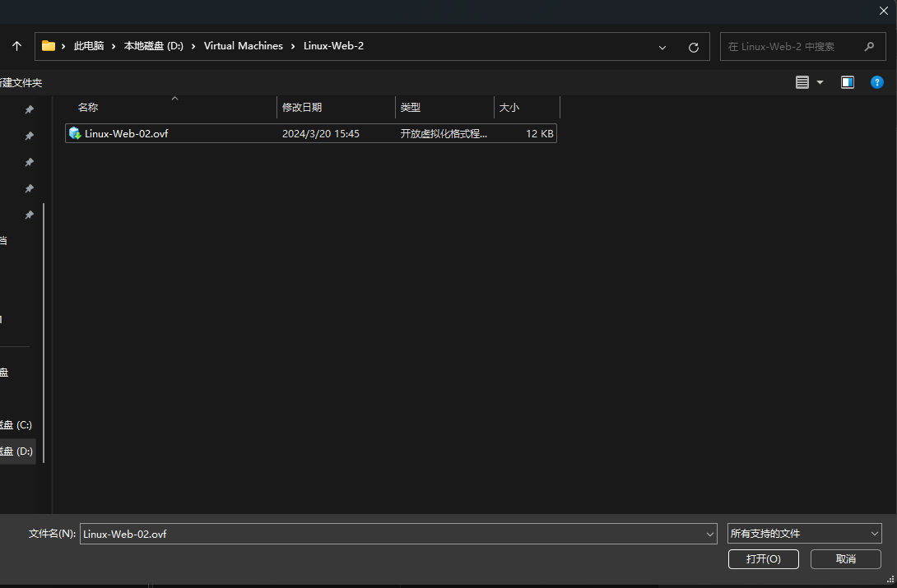
Task: Open help with the blue question icon
Action: tap(877, 82)
